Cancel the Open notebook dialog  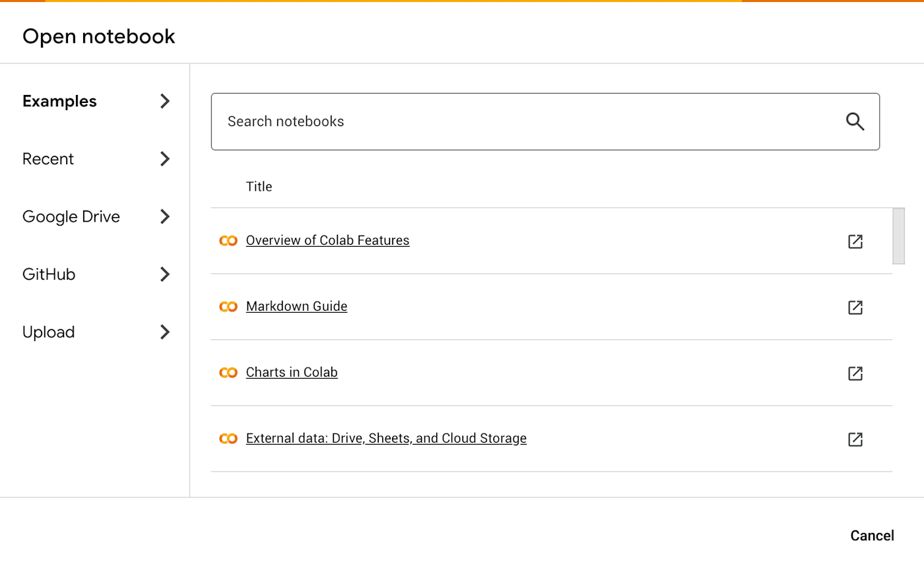point(872,536)
